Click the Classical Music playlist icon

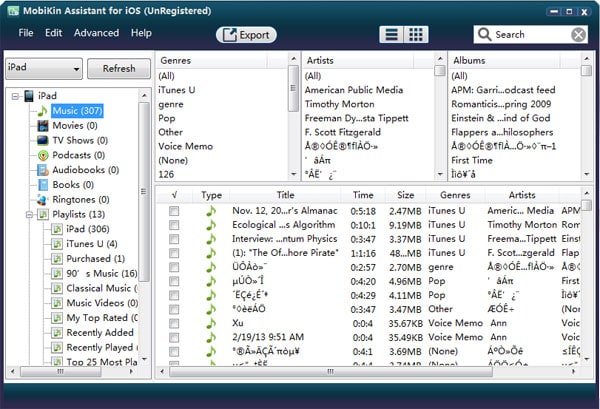[57, 288]
